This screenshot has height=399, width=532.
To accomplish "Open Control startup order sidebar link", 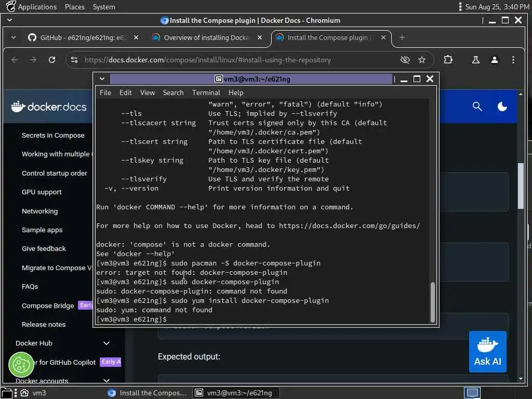I will 54,174.
